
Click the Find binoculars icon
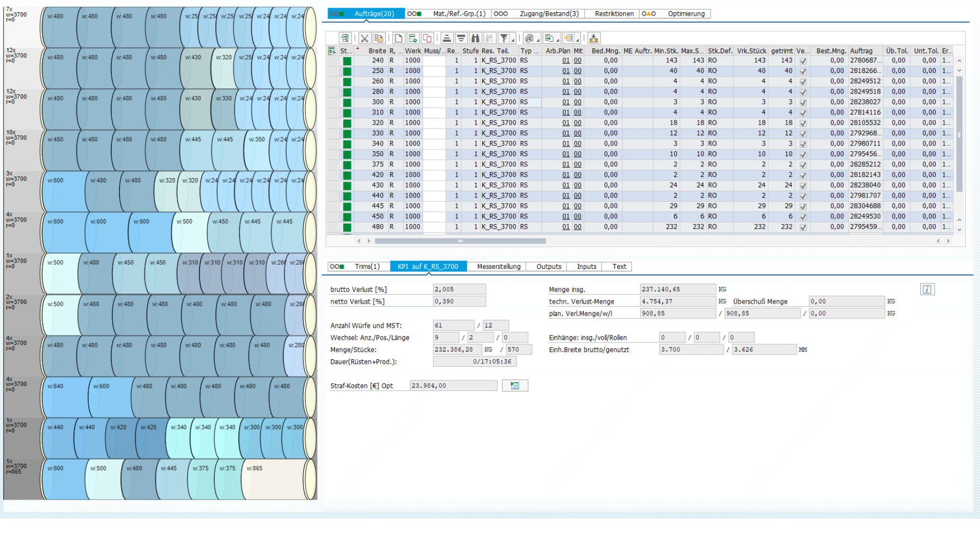pyautogui.click(x=475, y=38)
